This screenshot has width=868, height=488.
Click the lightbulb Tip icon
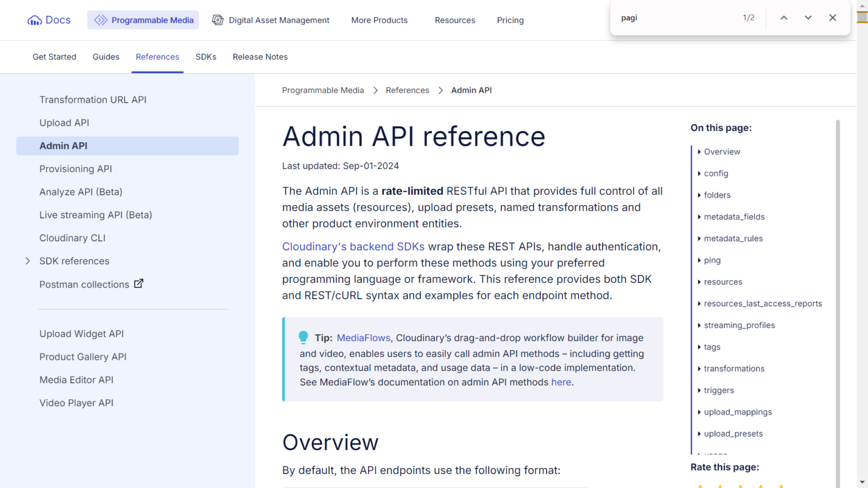coord(303,337)
